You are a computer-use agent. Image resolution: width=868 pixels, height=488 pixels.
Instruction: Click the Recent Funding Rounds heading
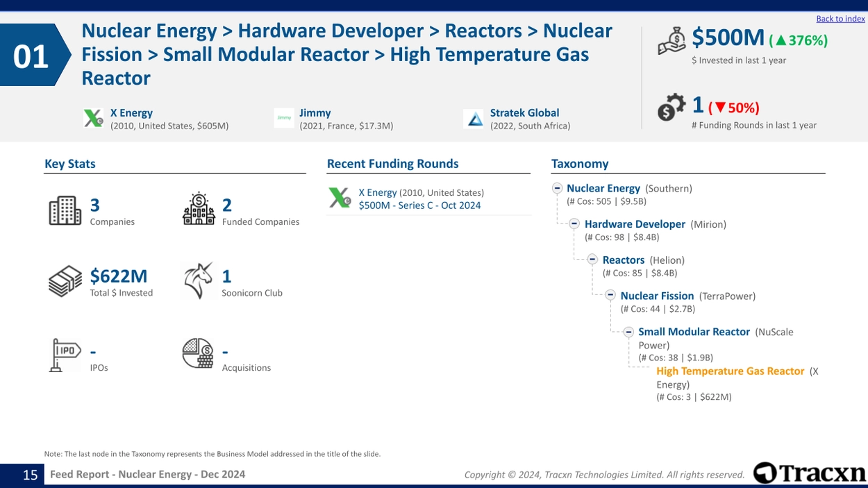tap(393, 164)
